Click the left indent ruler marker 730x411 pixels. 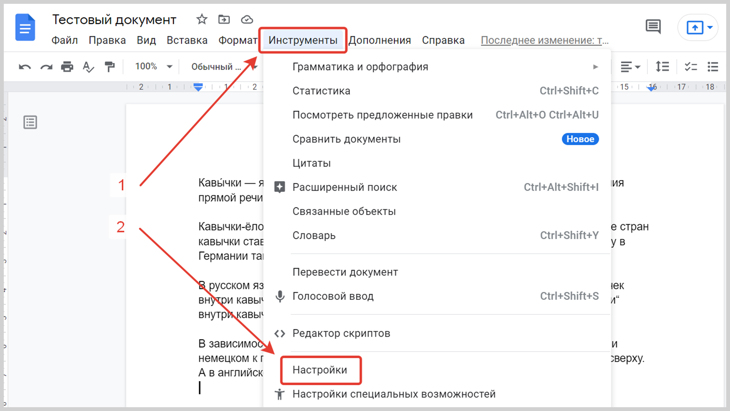[198, 87]
